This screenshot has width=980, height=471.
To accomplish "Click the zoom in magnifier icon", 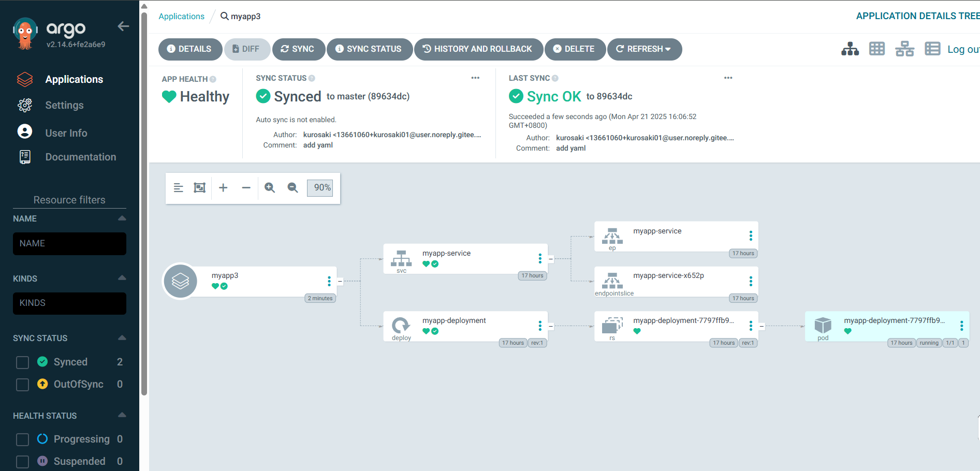I will [x=270, y=188].
